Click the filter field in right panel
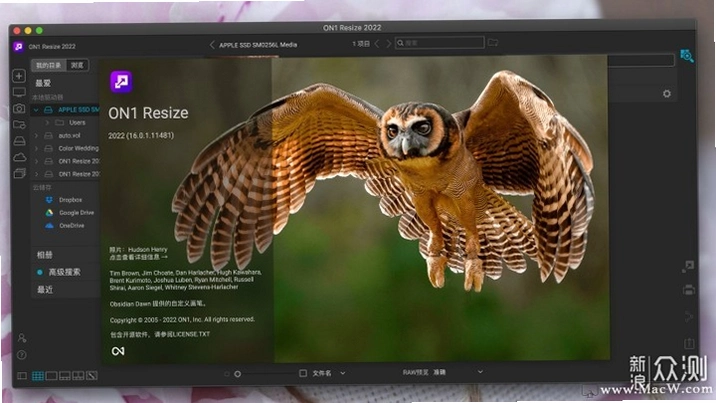Screen dimensions: 716x403 (640, 60)
